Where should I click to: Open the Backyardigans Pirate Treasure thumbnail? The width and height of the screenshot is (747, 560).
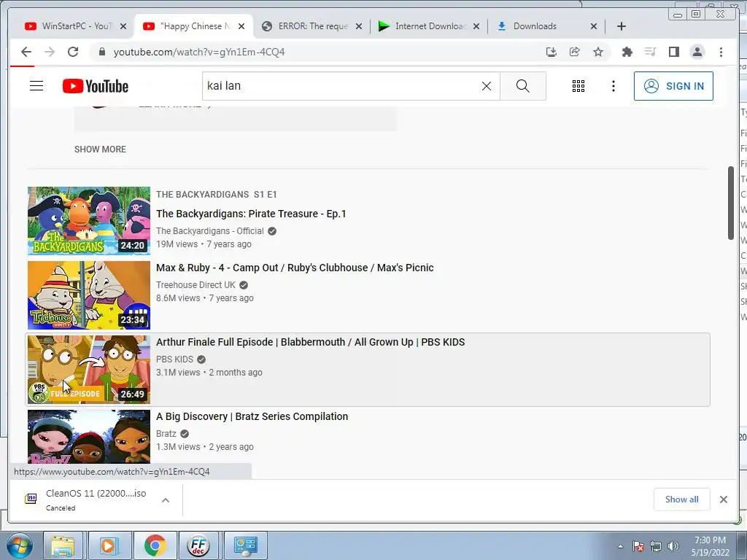click(x=88, y=221)
